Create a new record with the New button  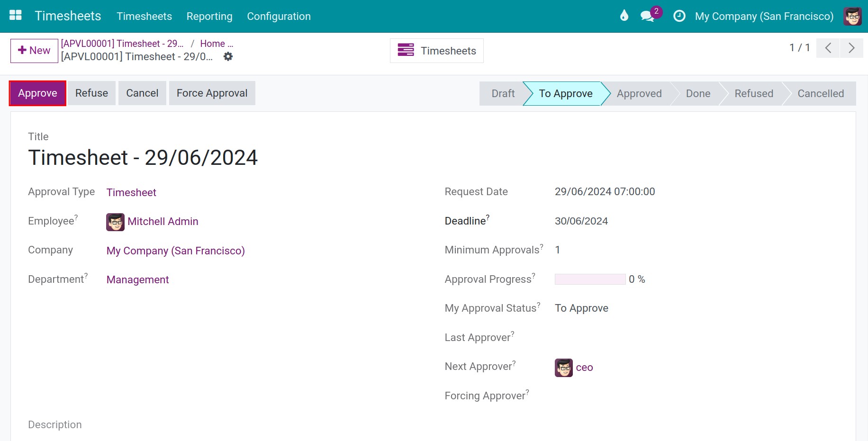click(34, 51)
